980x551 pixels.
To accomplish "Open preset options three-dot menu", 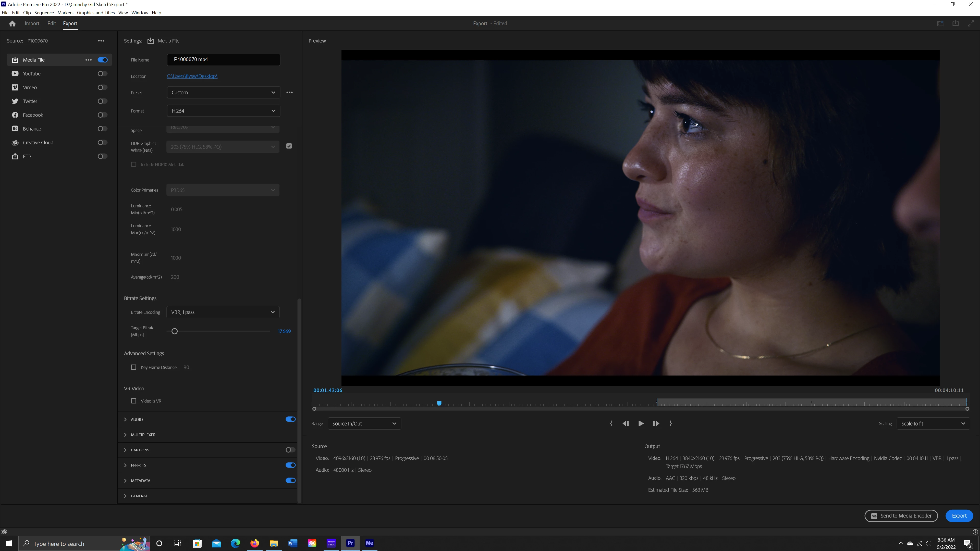I will tap(289, 92).
